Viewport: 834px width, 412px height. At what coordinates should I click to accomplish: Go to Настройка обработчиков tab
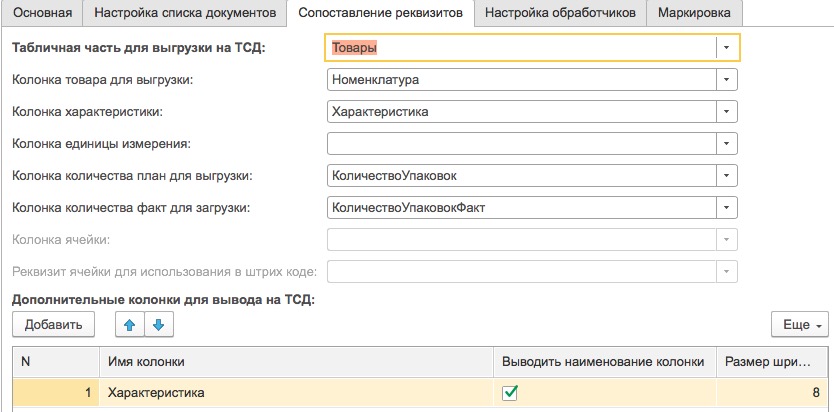pyautogui.click(x=560, y=13)
